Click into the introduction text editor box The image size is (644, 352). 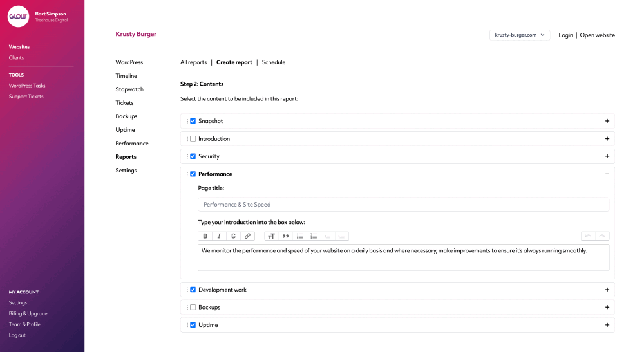point(403,257)
